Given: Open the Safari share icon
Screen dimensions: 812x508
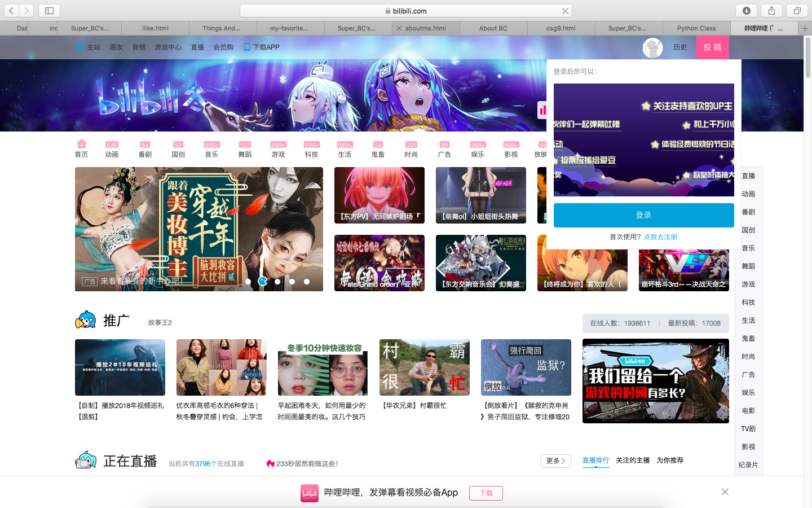Looking at the screenshot, I should [771, 10].
